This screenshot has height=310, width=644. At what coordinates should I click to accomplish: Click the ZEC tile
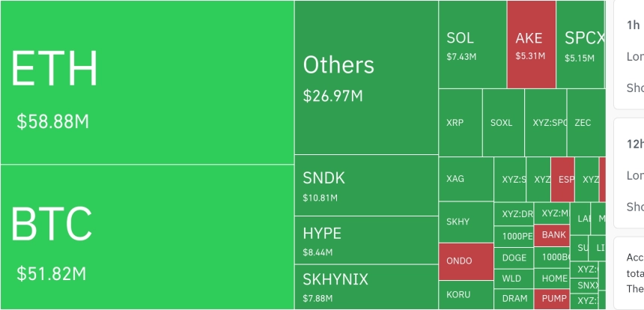(x=586, y=123)
